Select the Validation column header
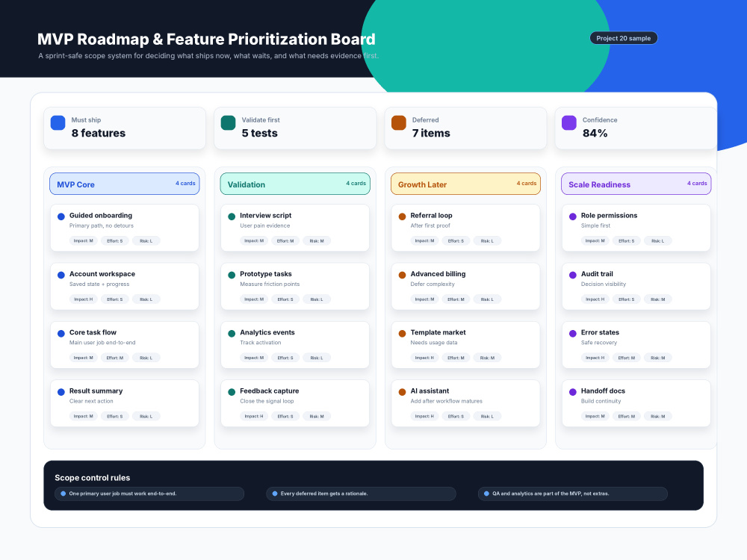Screen dimensions: 747x560 (x=295, y=184)
